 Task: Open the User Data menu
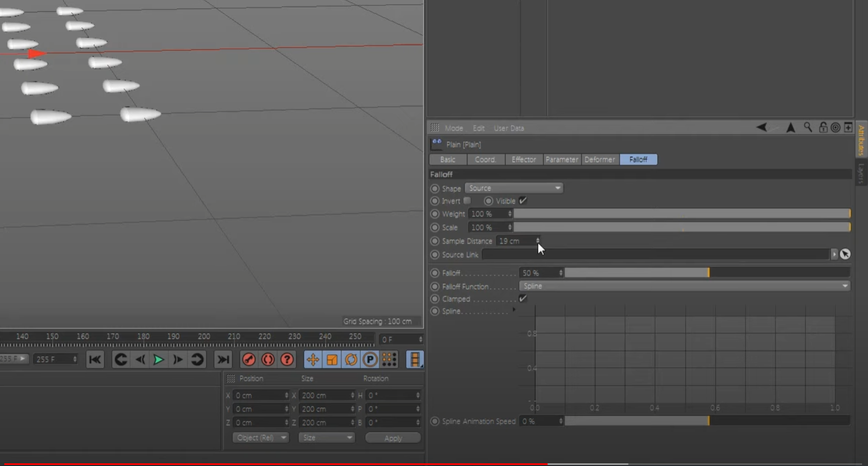[x=509, y=128]
